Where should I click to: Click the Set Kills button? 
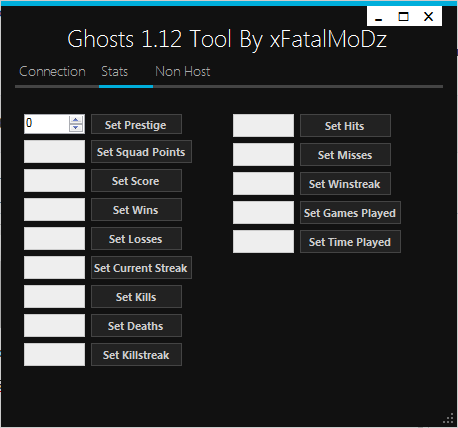[x=136, y=297]
